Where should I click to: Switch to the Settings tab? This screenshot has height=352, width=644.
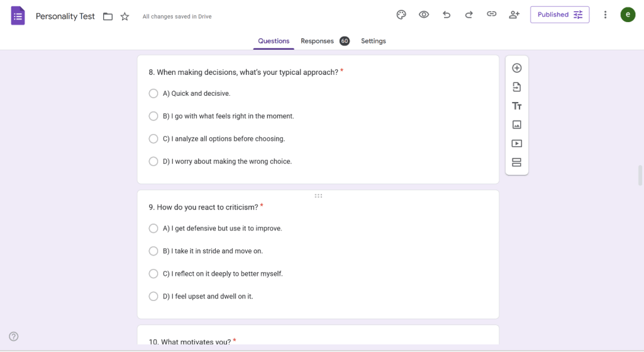click(x=373, y=41)
